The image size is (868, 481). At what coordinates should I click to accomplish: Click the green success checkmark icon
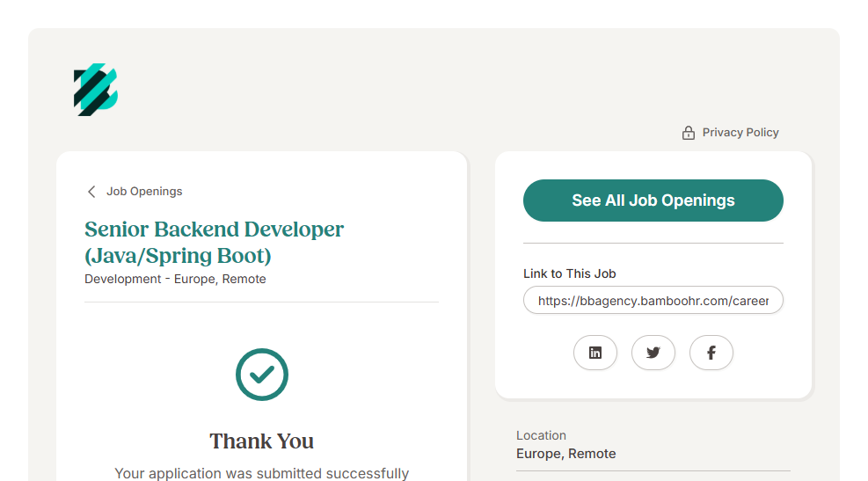tap(262, 375)
